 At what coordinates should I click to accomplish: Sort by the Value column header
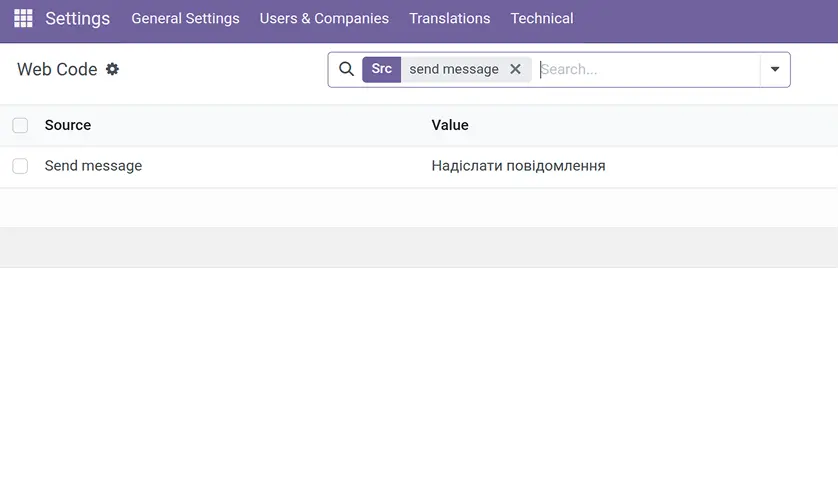coord(450,125)
